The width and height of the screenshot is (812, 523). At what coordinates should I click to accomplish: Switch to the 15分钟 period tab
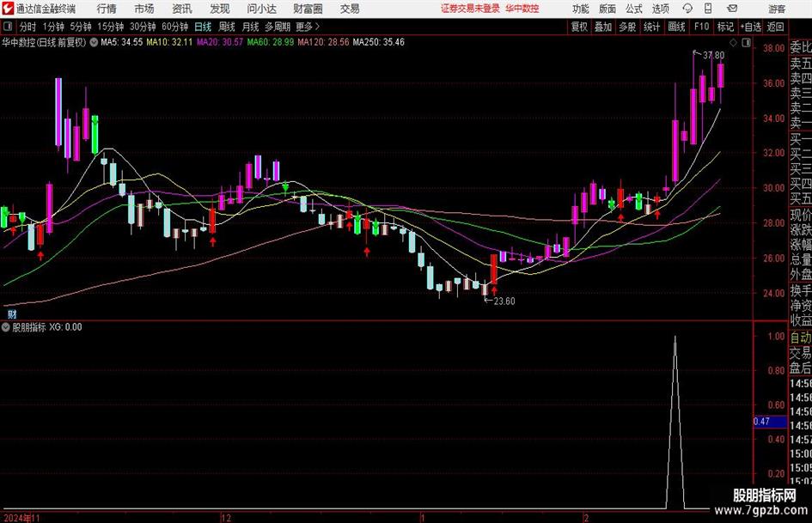110,27
